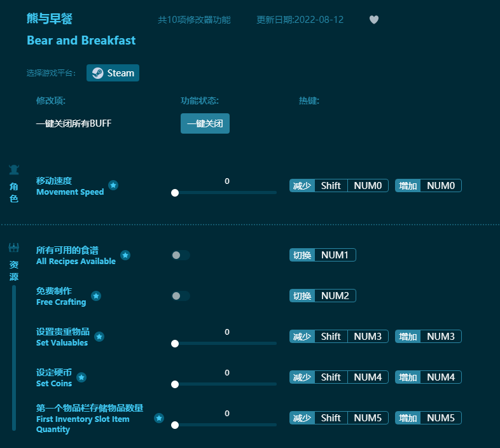The image size is (500, 448).
Task: Click 减少 hotkey for Movement Speed
Action: coord(302,185)
